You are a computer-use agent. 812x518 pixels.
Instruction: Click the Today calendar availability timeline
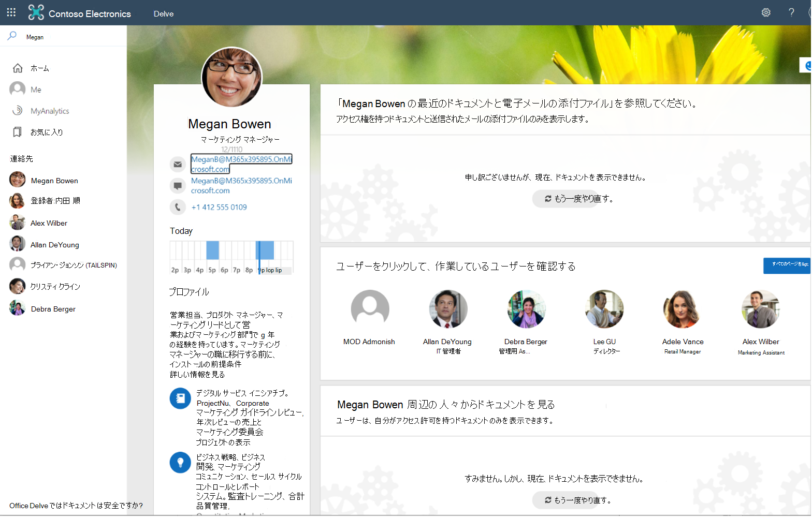pos(231,257)
